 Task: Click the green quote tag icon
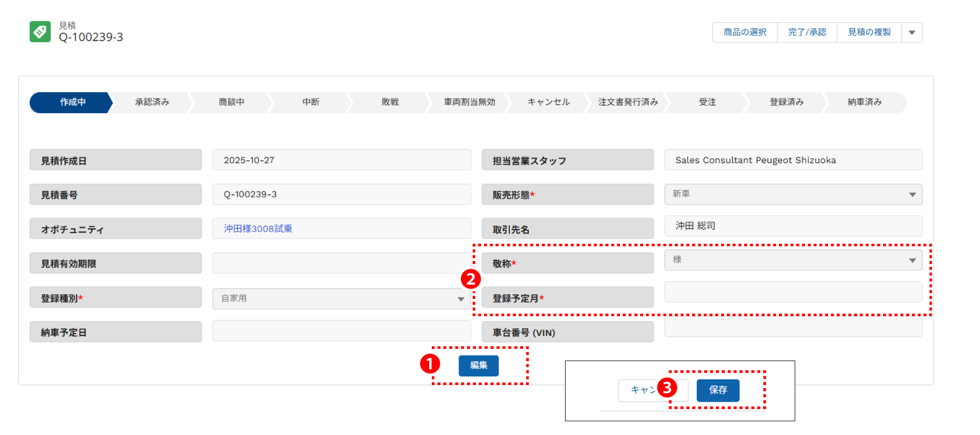click(40, 32)
